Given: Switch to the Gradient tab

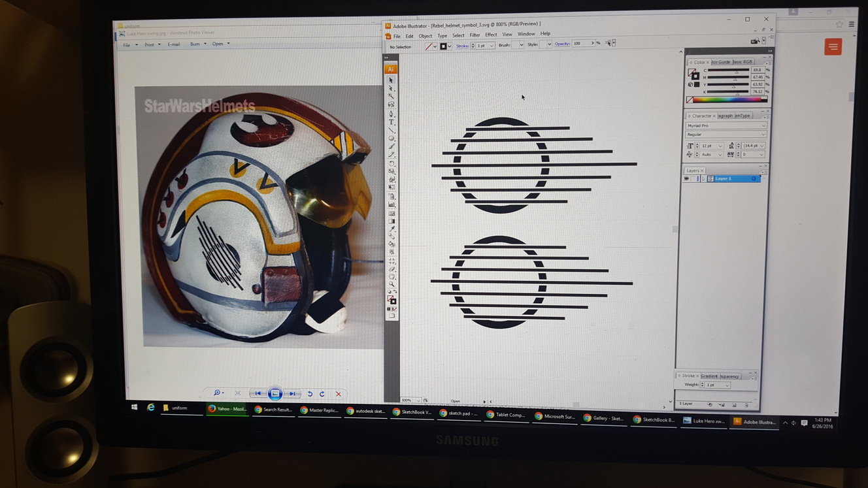Looking at the screenshot, I should pos(709,376).
